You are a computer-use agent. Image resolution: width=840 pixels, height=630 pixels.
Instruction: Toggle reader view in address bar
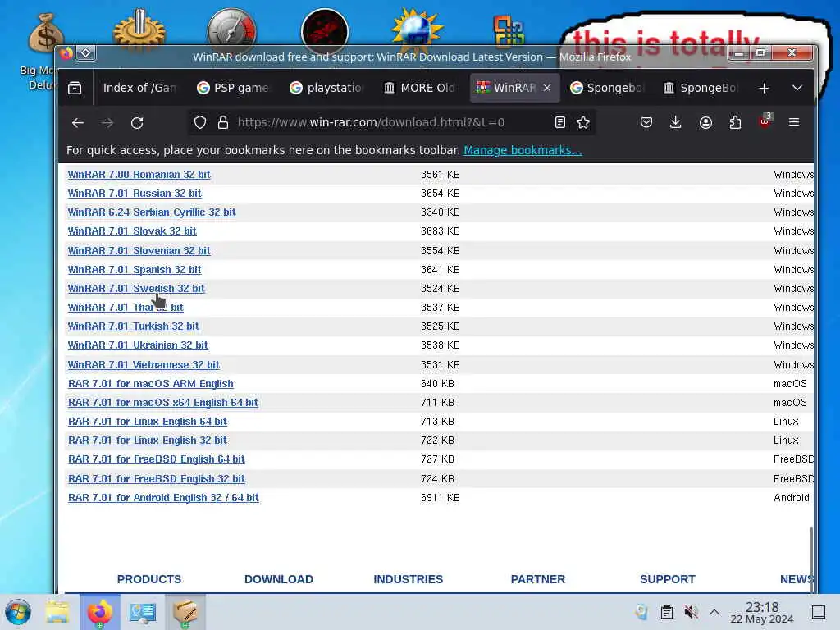pos(559,123)
